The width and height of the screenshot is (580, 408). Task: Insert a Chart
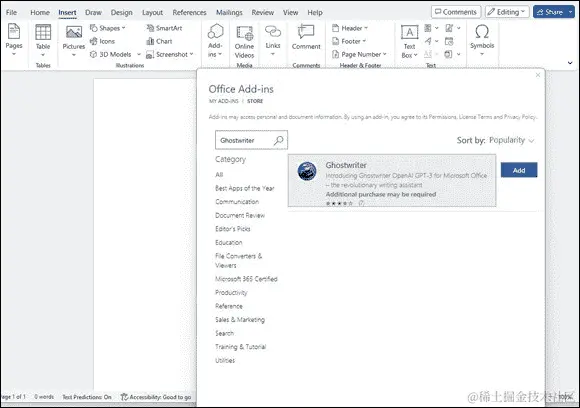(159, 41)
